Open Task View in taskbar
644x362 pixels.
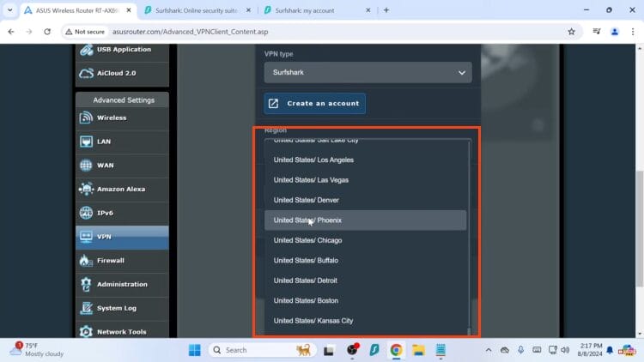coord(329,351)
